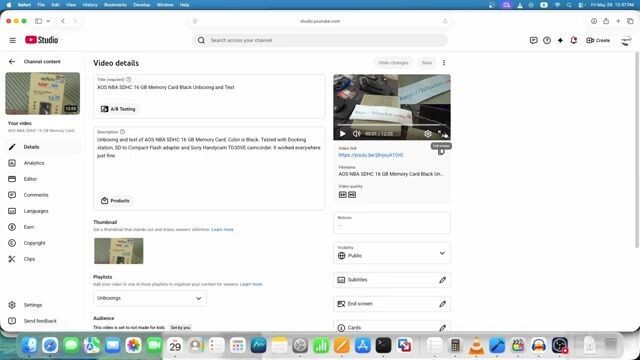Open Clips scissors item in sidebar
The image size is (640, 360).
42,259
